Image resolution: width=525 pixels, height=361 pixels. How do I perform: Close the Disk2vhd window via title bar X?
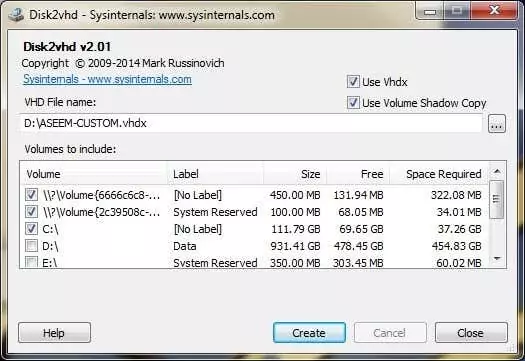pyautogui.click(x=494, y=11)
